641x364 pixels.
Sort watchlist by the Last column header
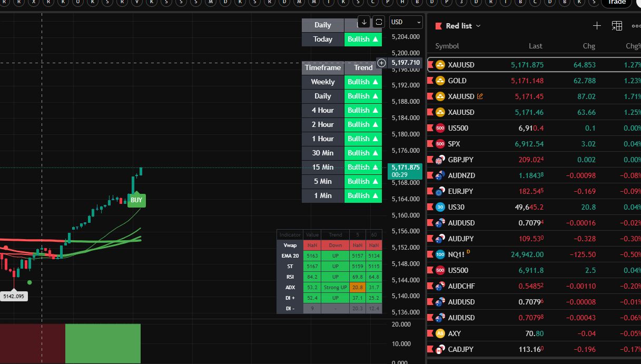pos(535,46)
